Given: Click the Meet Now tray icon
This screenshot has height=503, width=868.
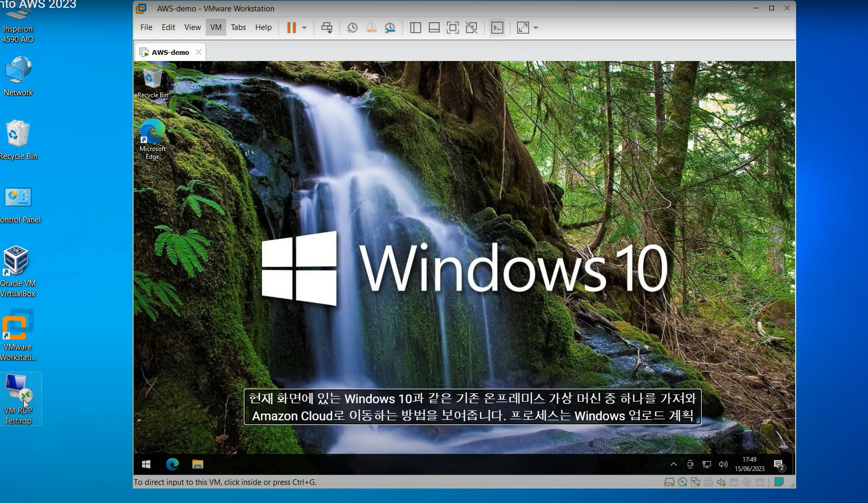Looking at the screenshot, I should 690,464.
